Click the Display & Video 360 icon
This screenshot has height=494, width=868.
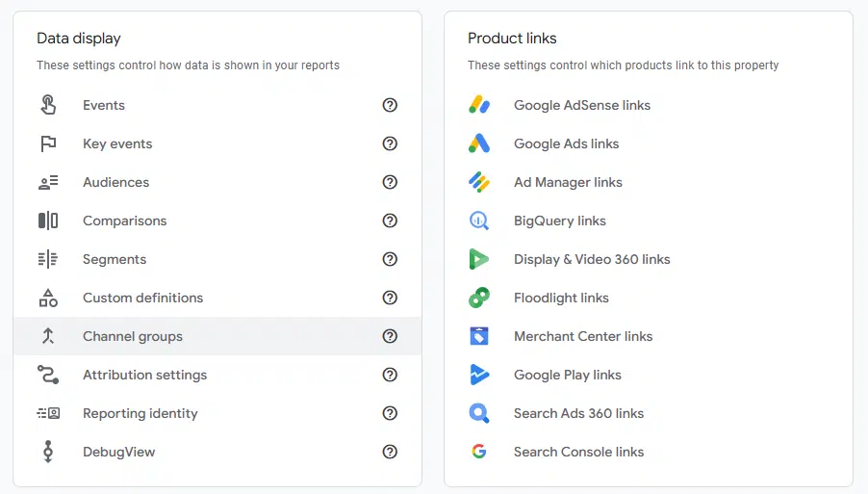click(x=479, y=259)
